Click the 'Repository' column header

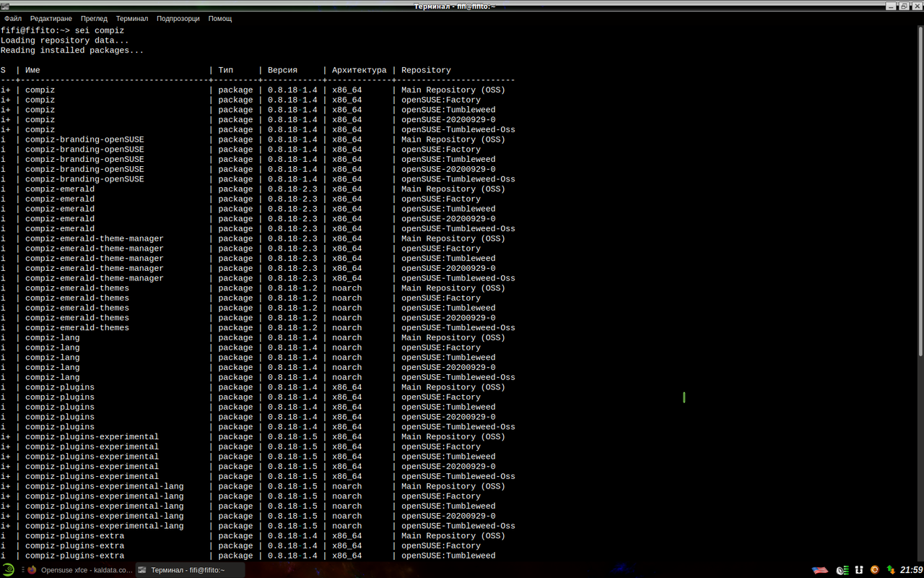pos(426,70)
